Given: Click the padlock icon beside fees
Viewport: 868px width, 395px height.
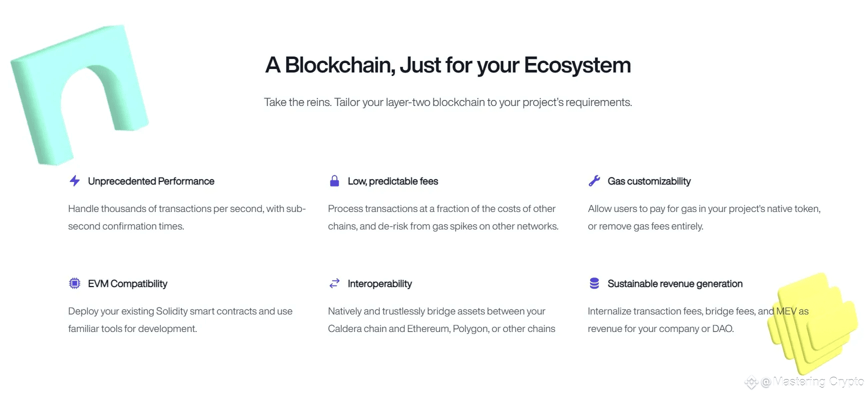Looking at the screenshot, I should coord(334,181).
